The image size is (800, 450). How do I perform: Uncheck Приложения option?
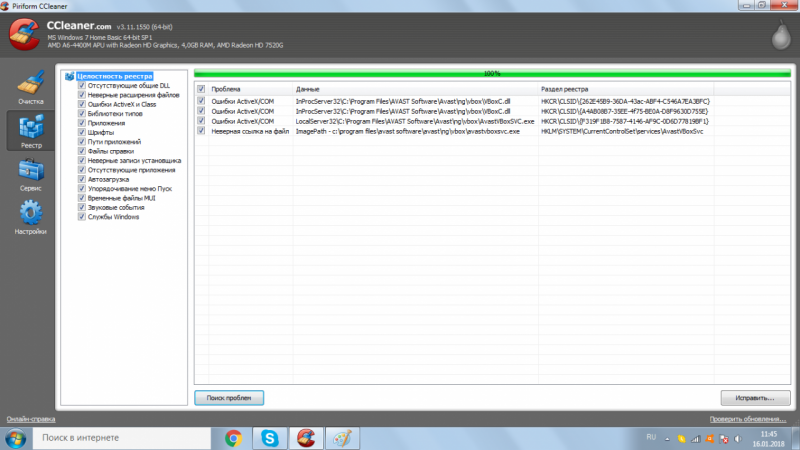click(x=82, y=122)
